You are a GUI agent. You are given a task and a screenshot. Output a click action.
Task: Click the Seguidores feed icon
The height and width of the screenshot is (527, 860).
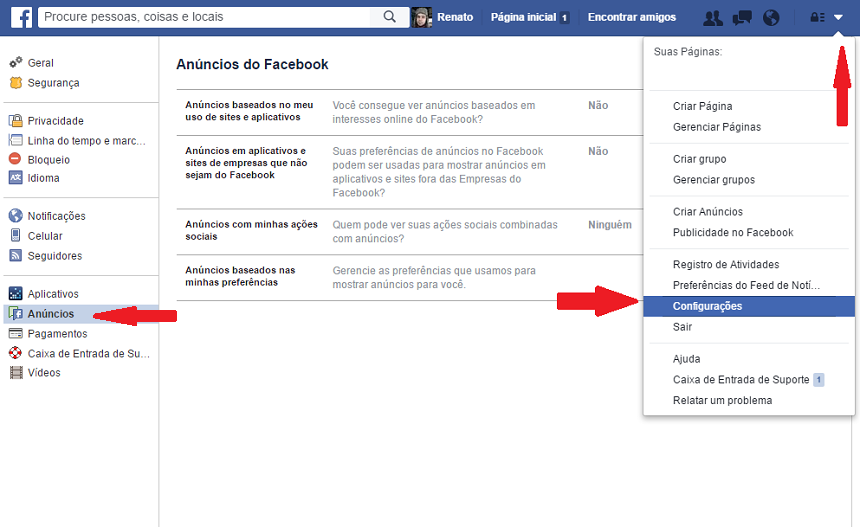pos(15,256)
